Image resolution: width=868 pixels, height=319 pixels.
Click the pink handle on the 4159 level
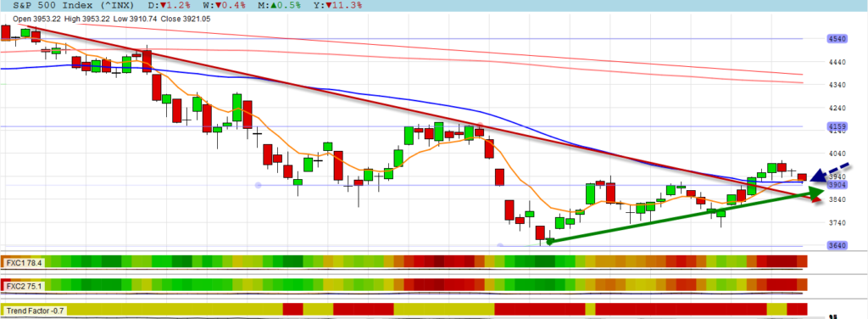(x=480, y=126)
